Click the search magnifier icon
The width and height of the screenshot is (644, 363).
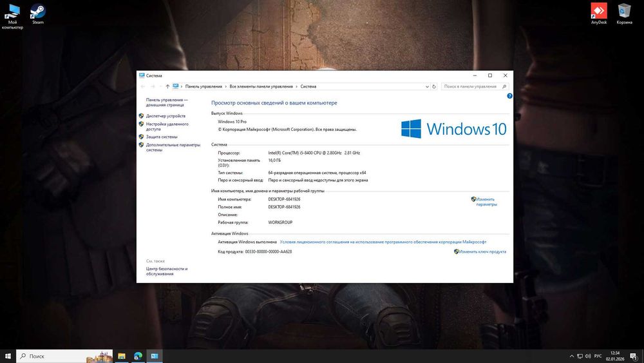pyautogui.click(x=504, y=86)
